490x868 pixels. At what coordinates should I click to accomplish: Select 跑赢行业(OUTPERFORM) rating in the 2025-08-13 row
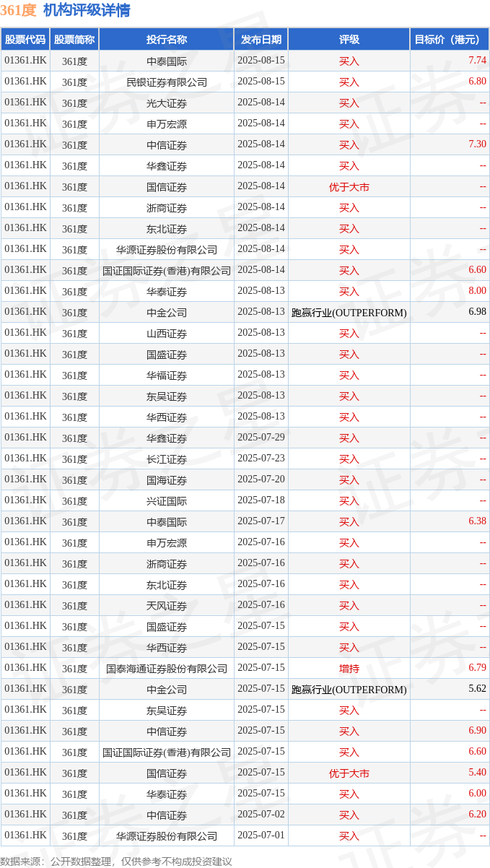[349, 313]
